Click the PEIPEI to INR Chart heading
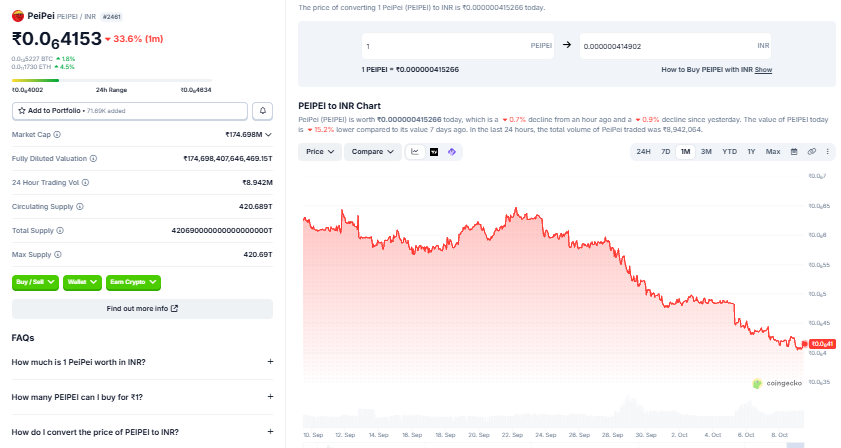This screenshot has height=448, width=841. point(340,106)
